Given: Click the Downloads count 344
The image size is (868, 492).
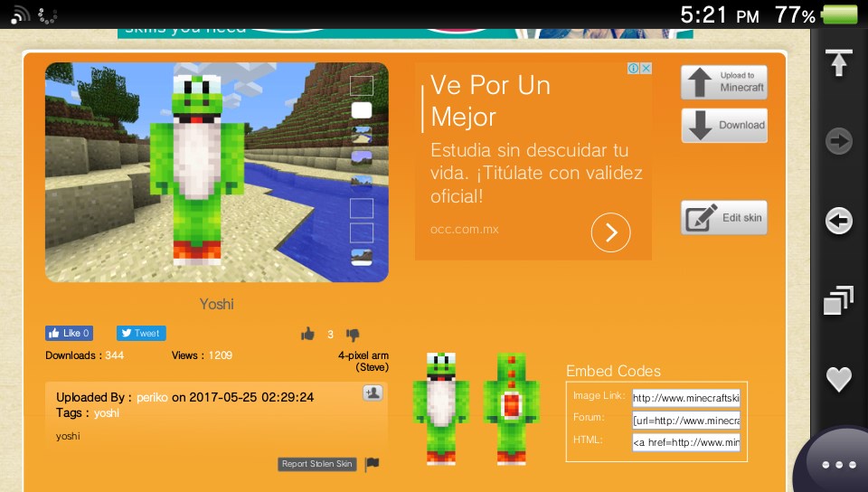Looking at the screenshot, I should pyautogui.click(x=115, y=355).
